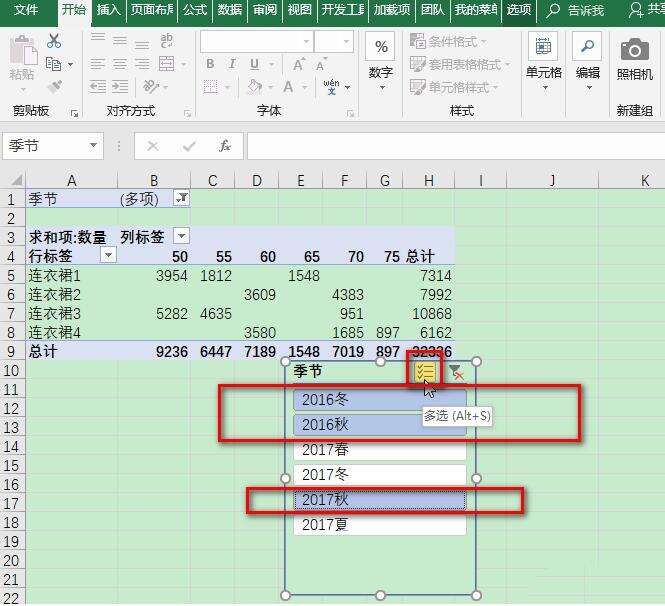Image resolution: width=665 pixels, height=606 pixels.
Task: Click the Format Painter brush icon
Action: (x=54, y=87)
